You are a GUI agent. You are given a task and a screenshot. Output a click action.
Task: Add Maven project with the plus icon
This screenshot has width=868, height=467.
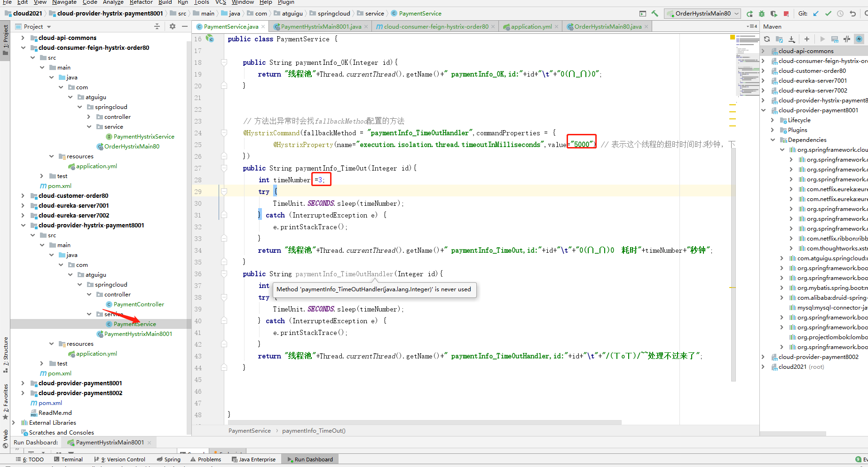pyautogui.click(x=807, y=39)
